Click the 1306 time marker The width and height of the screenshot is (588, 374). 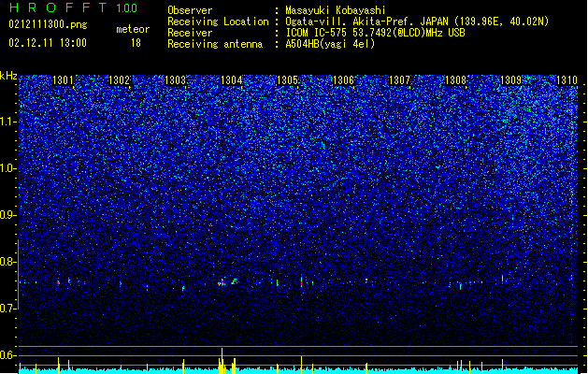343,80
